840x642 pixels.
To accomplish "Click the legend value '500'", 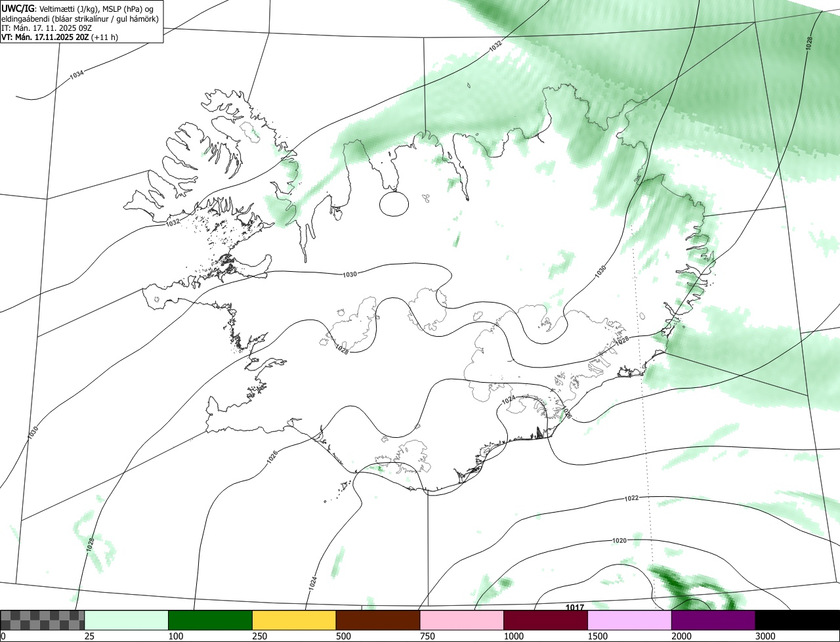I will tap(343, 636).
